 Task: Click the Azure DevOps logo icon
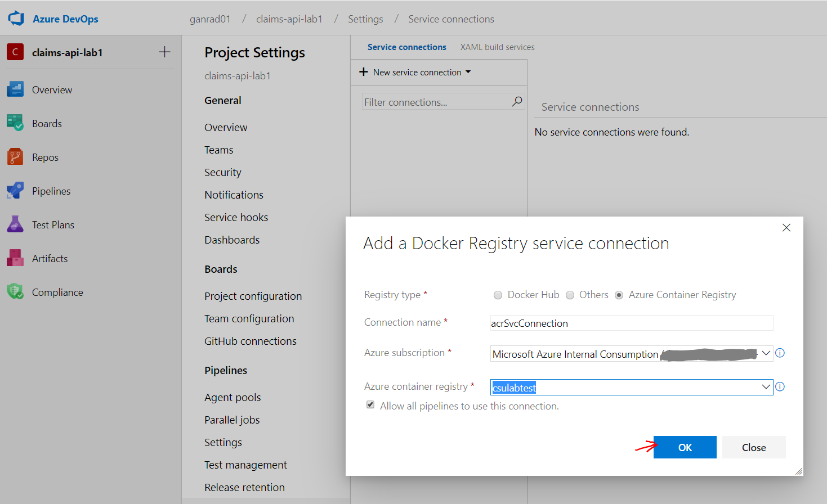(x=16, y=19)
